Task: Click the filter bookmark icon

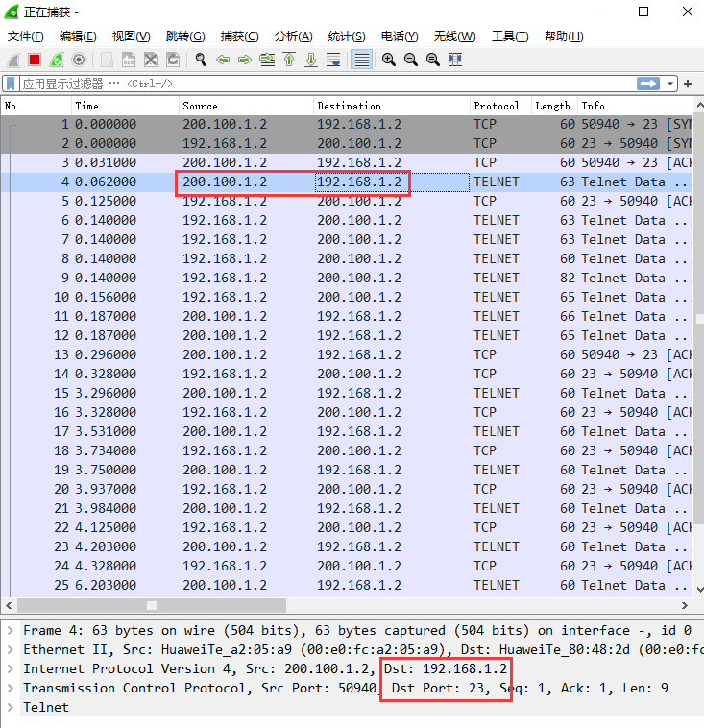Action: 11,84
